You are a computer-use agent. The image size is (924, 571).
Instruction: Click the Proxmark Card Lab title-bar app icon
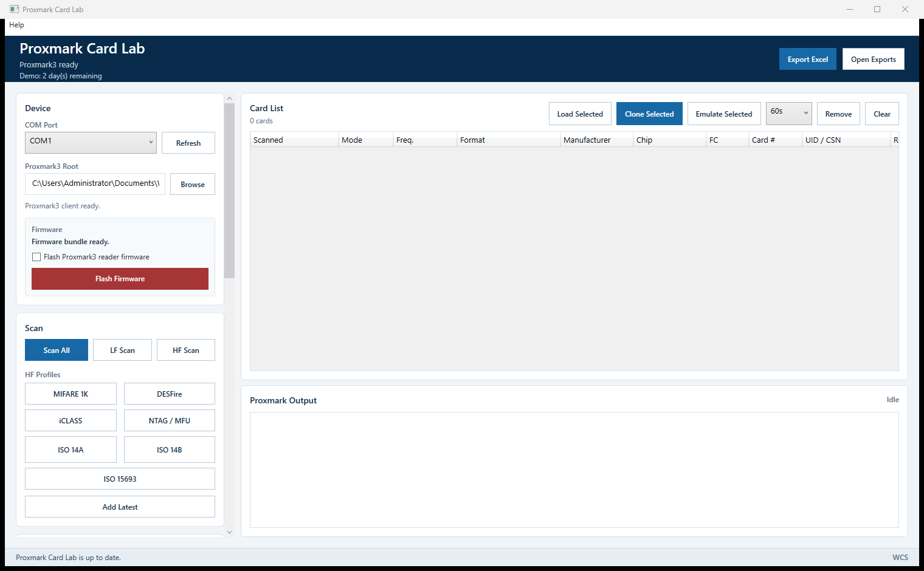point(14,9)
